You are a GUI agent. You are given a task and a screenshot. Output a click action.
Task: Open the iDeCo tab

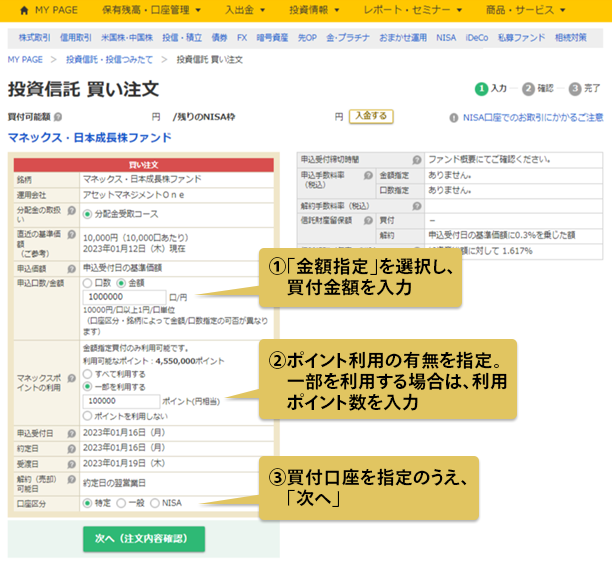coord(480,38)
